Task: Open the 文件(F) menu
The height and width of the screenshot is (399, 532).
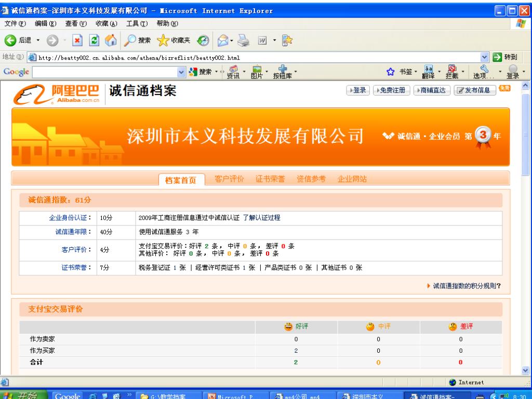Action: (x=15, y=23)
